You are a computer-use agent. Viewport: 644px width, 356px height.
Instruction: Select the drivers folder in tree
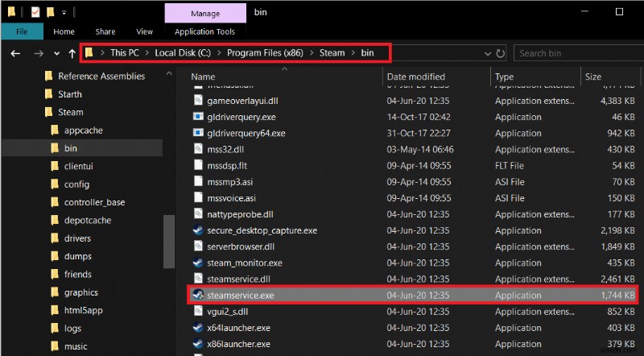pyautogui.click(x=77, y=238)
